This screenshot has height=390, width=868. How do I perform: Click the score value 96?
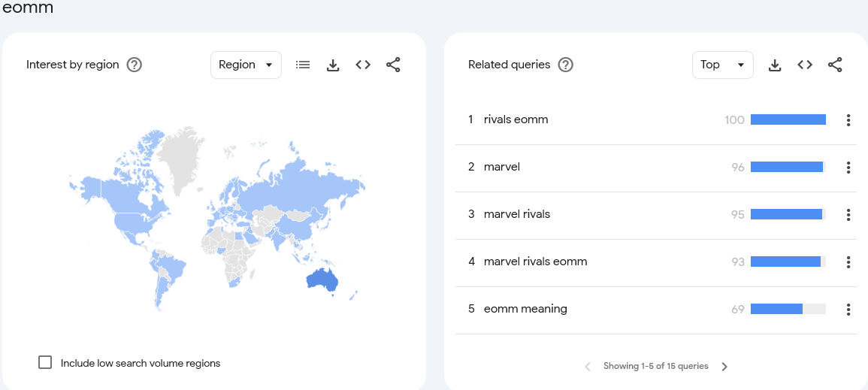[x=738, y=167]
